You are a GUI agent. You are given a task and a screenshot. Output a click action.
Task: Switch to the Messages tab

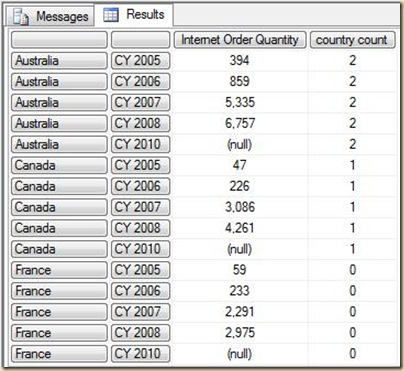pyautogui.click(x=51, y=16)
